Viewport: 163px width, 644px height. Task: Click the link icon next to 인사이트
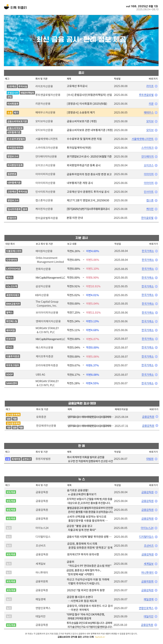click(x=156, y=192)
